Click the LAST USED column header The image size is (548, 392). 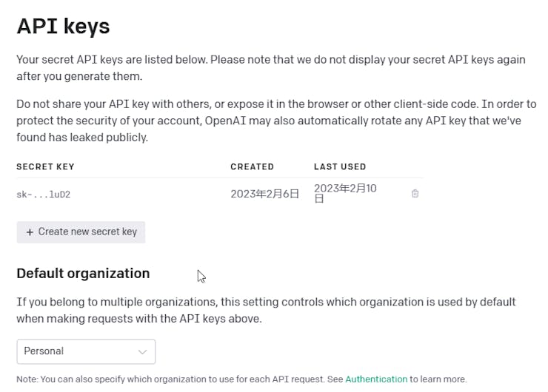coord(340,167)
